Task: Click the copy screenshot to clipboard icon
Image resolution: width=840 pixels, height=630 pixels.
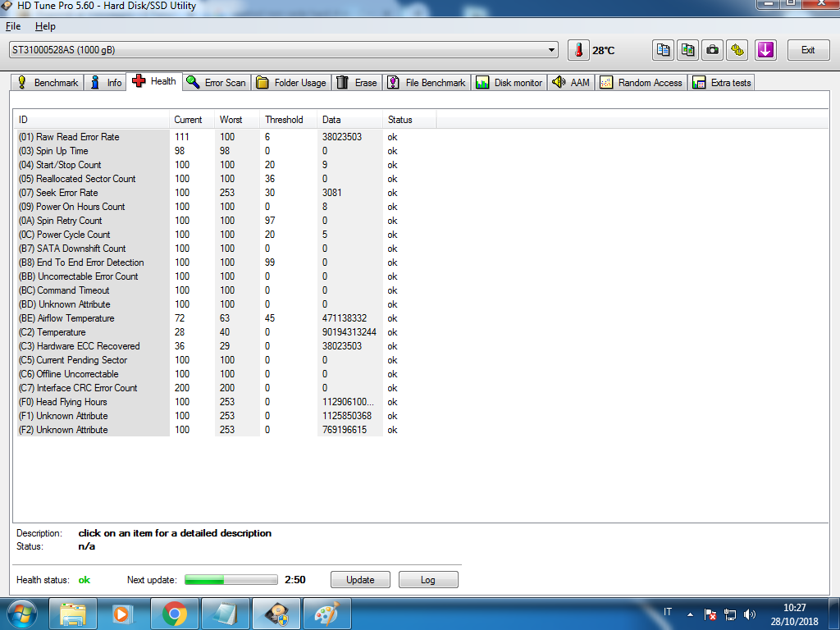Action: coord(688,50)
